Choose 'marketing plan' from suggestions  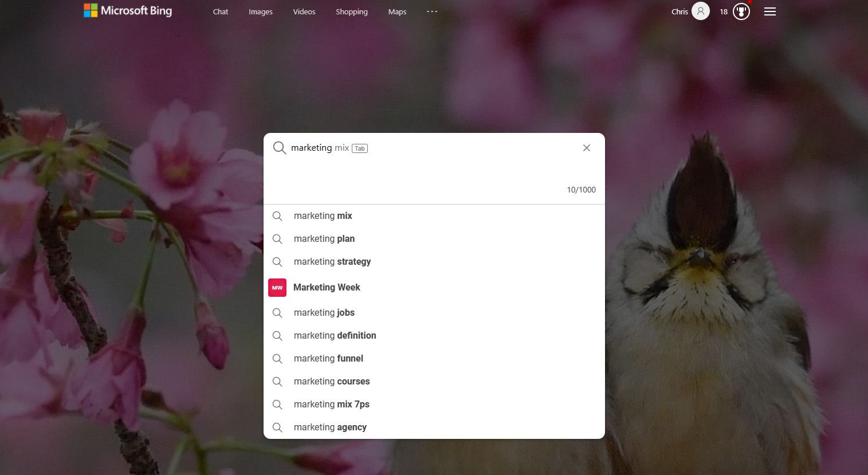[324, 239]
